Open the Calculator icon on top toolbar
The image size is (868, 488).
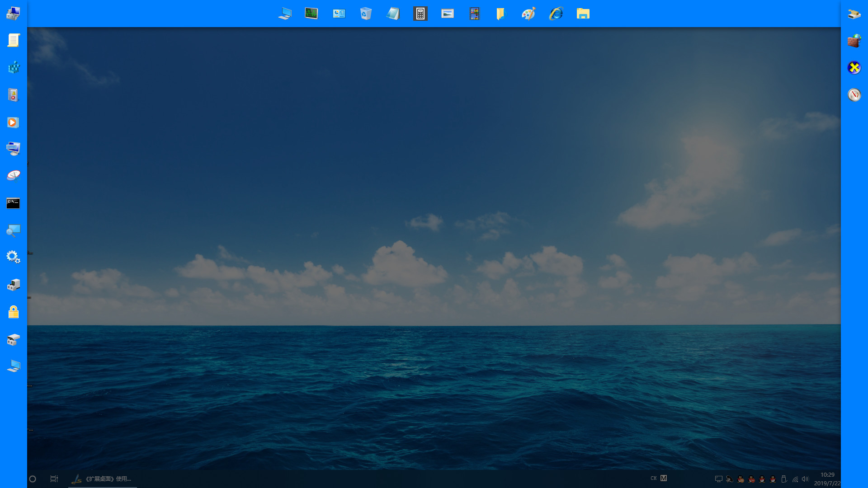[x=420, y=14]
